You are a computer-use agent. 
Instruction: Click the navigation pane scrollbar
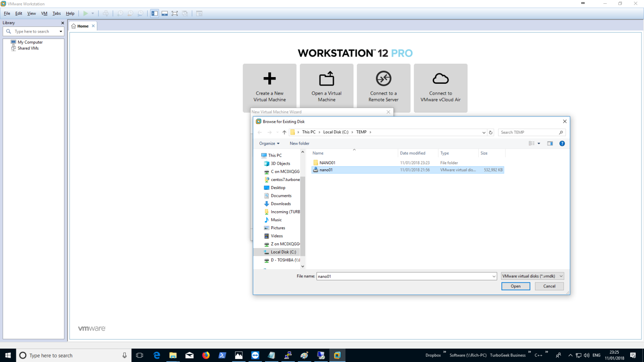(303, 209)
